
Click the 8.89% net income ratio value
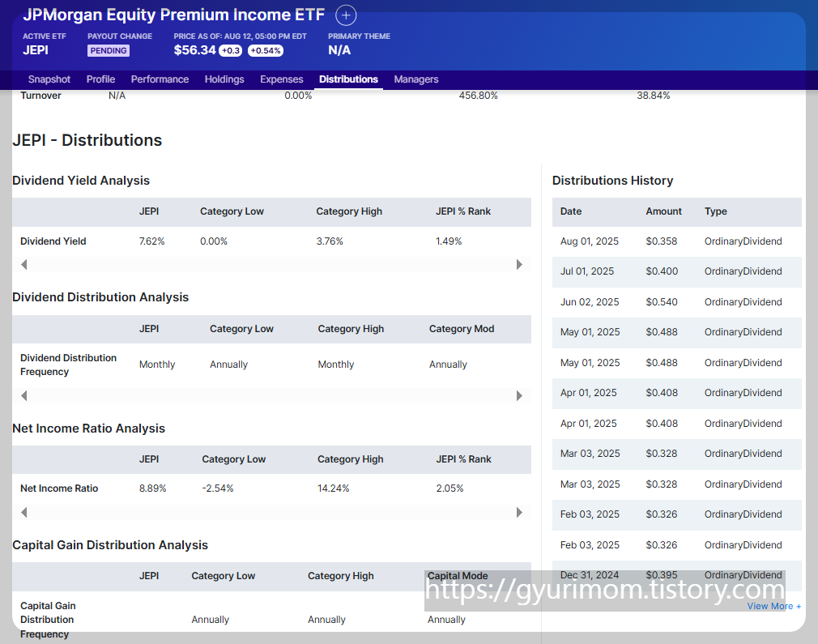[153, 488]
